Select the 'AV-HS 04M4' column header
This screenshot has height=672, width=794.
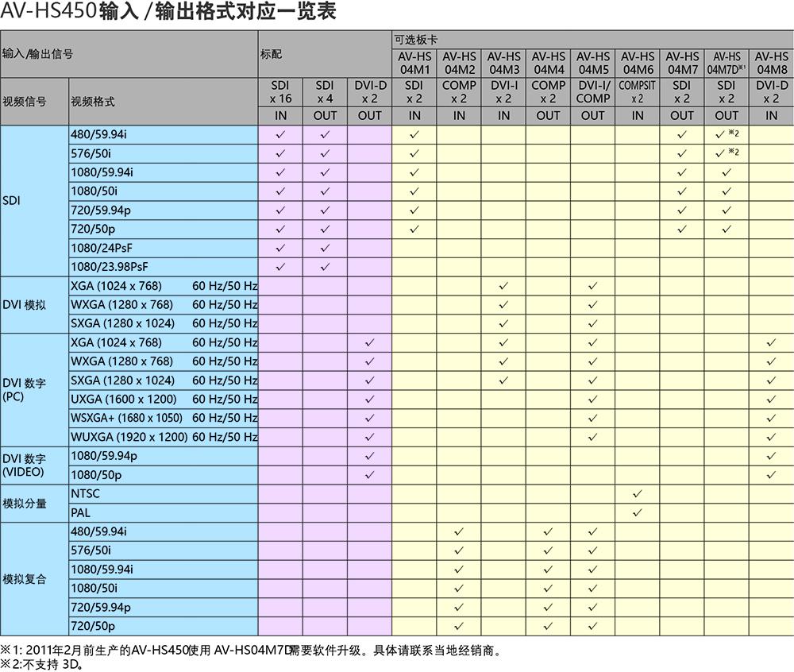point(548,64)
